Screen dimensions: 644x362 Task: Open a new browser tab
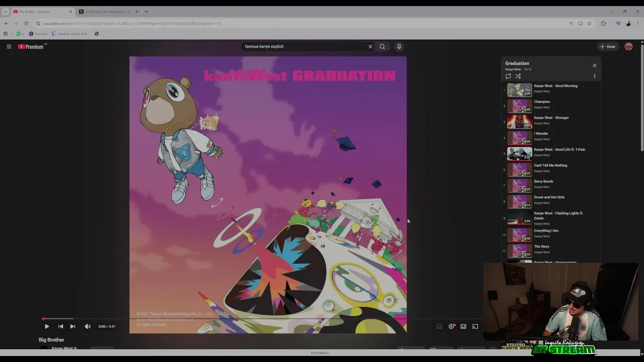[x=146, y=12]
